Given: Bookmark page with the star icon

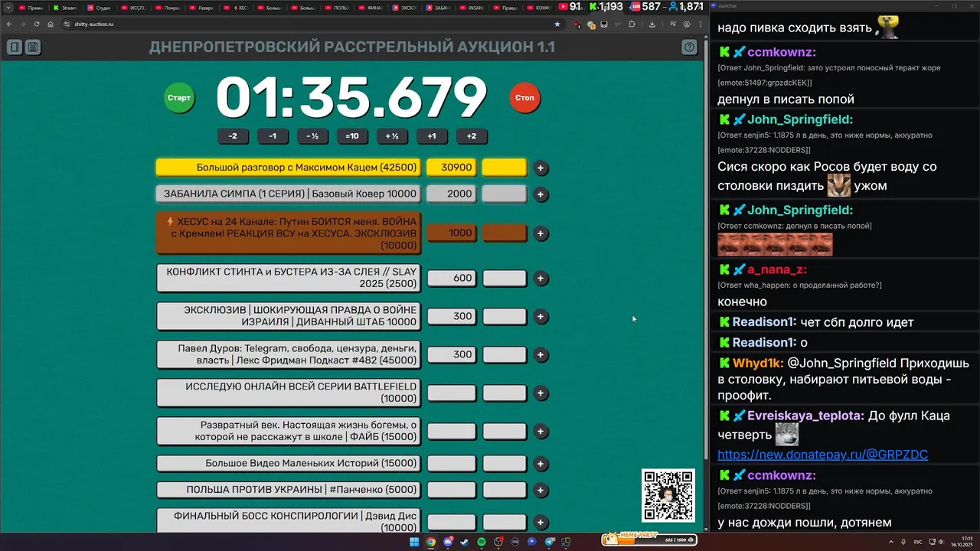Looking at the screenshot, I should coord(557,24).
